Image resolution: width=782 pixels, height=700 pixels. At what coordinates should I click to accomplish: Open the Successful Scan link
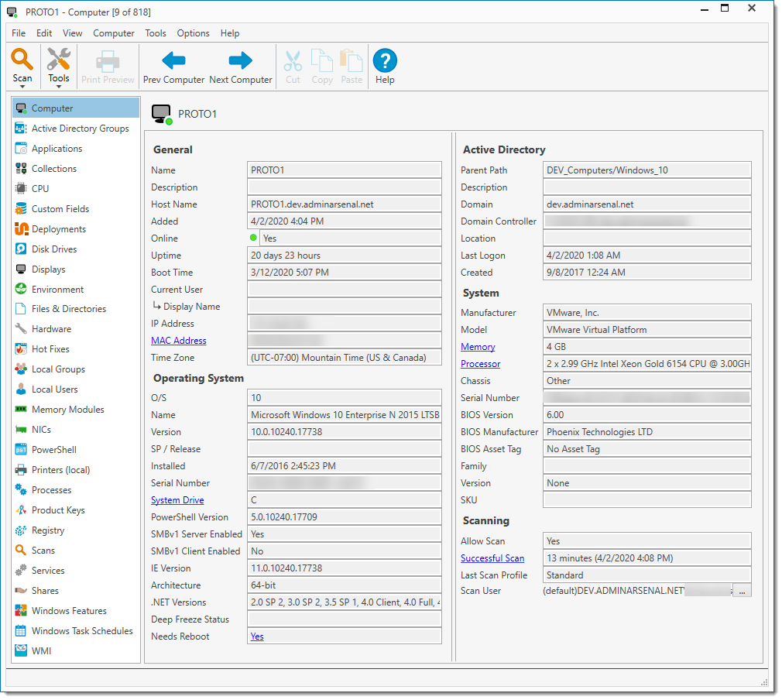[492, 558]
